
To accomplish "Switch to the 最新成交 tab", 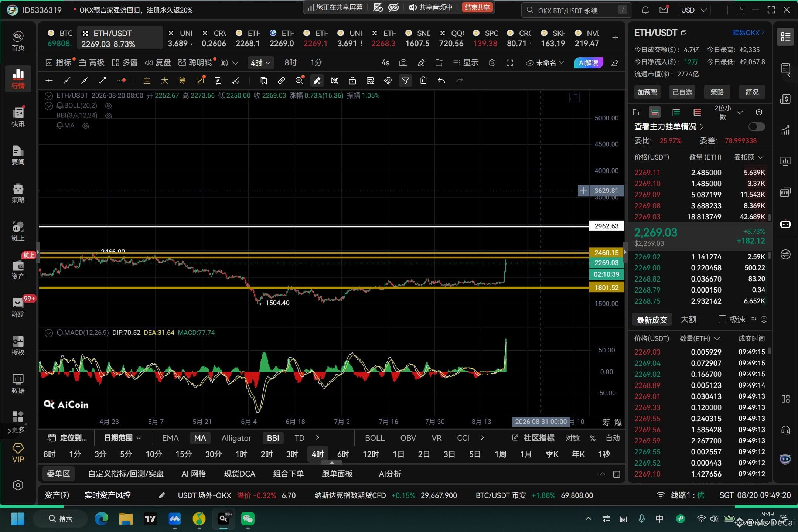I will (652, 320).
